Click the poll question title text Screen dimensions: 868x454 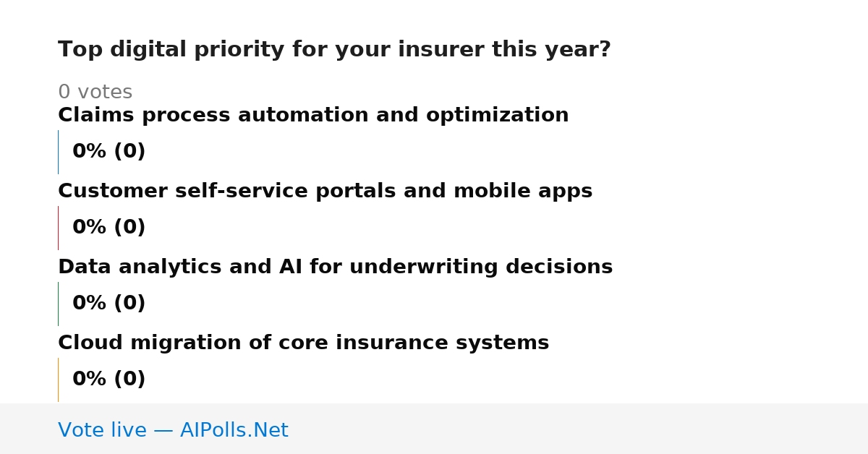[334, 50]
